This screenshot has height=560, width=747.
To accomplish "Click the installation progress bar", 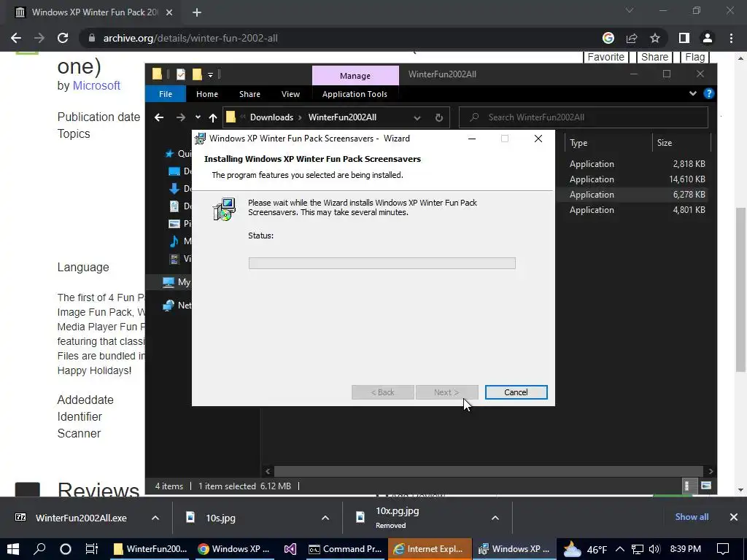I will click(x=382, y=263).
